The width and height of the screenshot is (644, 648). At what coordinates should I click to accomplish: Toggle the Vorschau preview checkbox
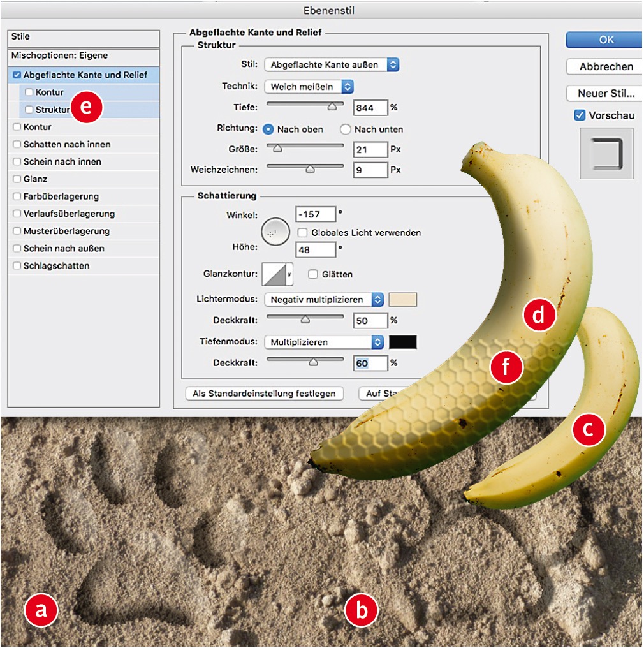580,115
